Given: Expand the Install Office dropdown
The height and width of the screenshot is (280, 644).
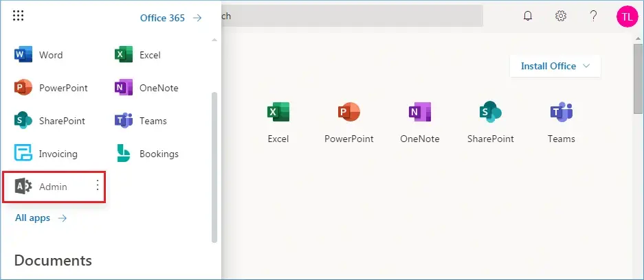Looking at the screenshot, I should [x=555, y=66].
